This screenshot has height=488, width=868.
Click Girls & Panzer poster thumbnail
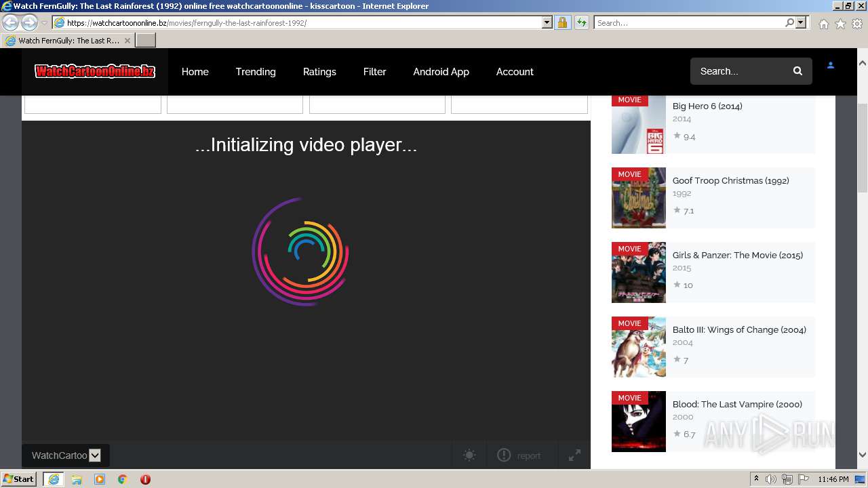(x=639, y=272)
